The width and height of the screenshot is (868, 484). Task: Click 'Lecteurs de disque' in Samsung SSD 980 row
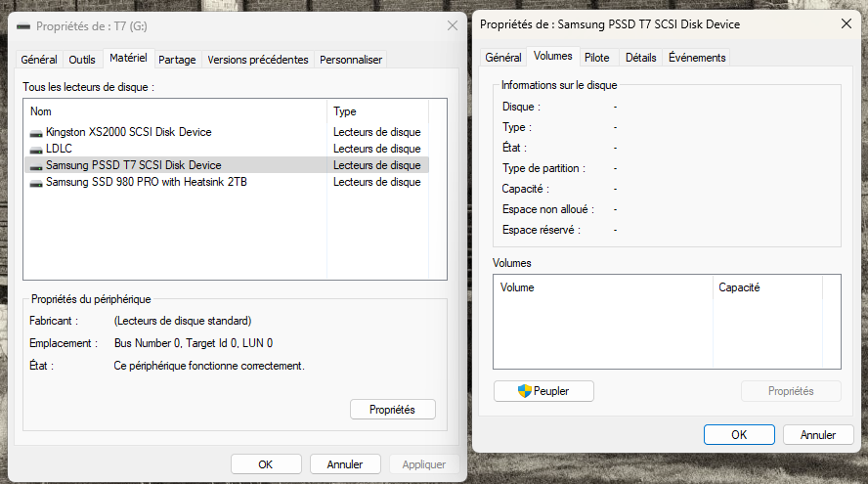(x=377, y=182)
